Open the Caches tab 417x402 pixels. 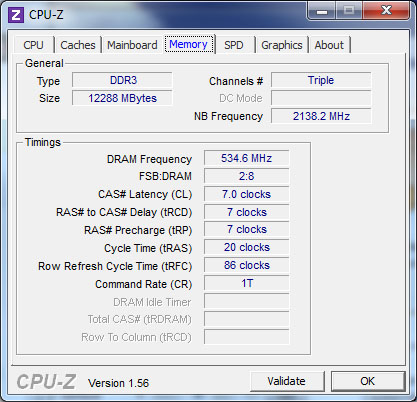78,45
